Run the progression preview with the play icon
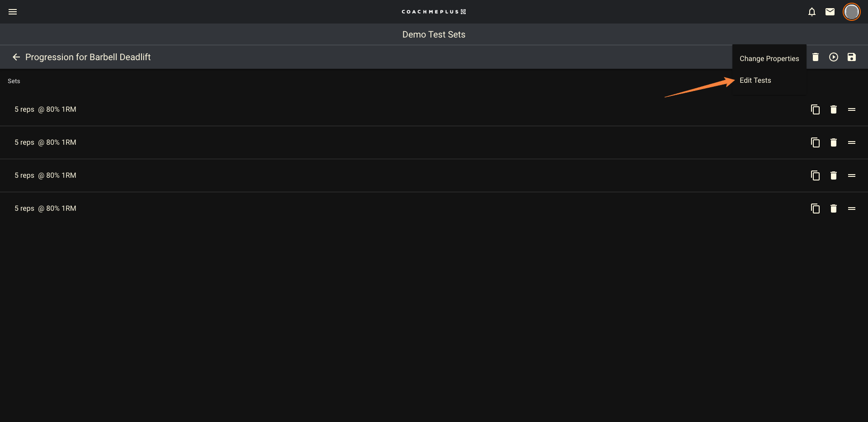 [834, 57]
